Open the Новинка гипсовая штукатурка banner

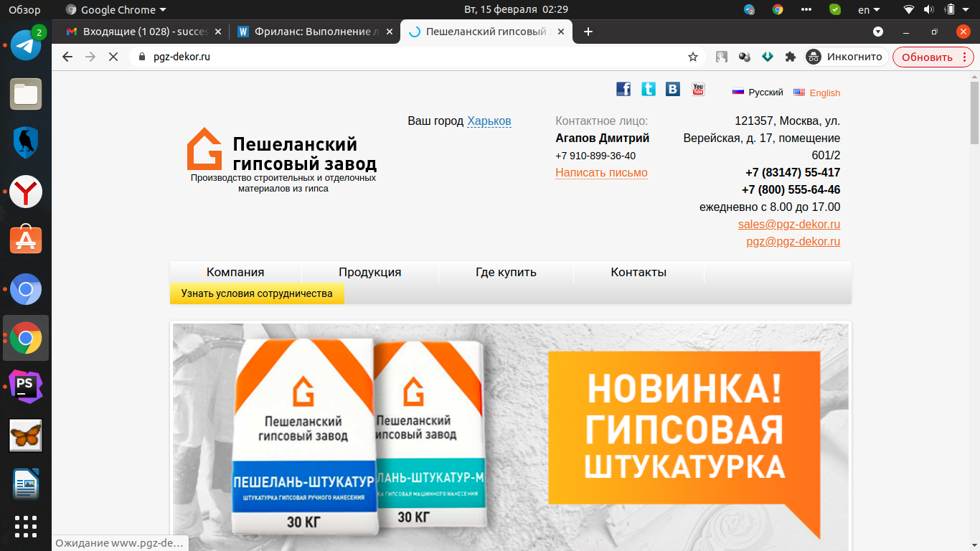[x=511, y=437]
